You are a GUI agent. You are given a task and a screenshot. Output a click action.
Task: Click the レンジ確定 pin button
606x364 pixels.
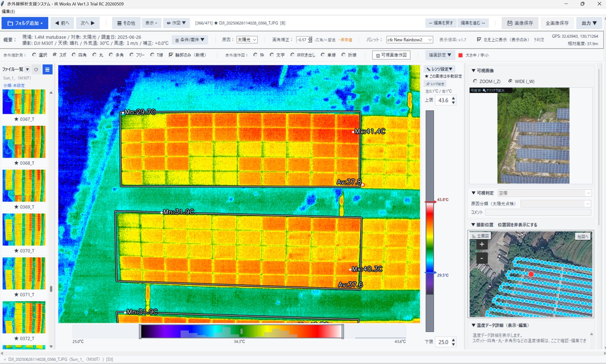(436, 84)
